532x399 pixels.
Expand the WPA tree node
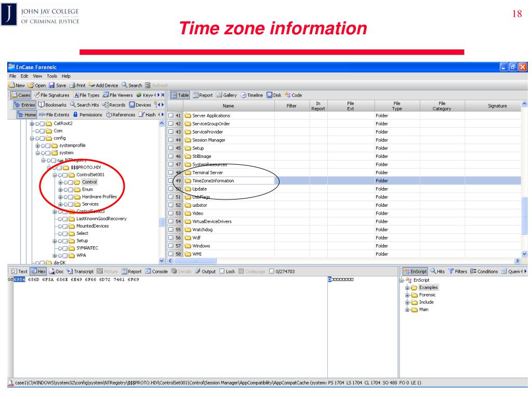click(x=55, y=256)
